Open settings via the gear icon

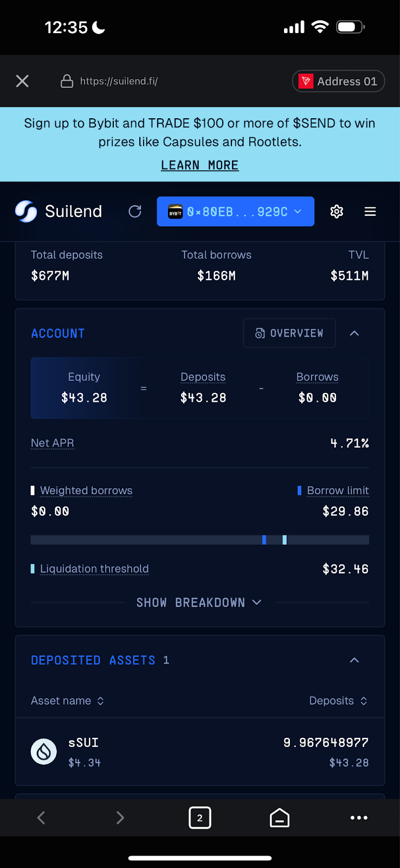(x=337, y=212)
